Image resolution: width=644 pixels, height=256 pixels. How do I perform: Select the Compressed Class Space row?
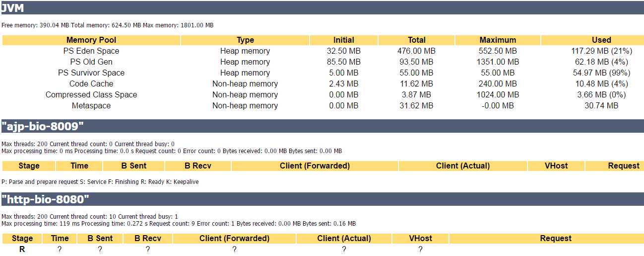pos(322,94)
